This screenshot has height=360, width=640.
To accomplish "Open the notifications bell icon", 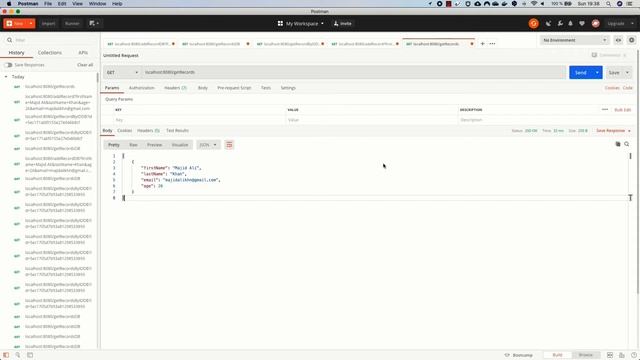I will (x=571, y=24).
